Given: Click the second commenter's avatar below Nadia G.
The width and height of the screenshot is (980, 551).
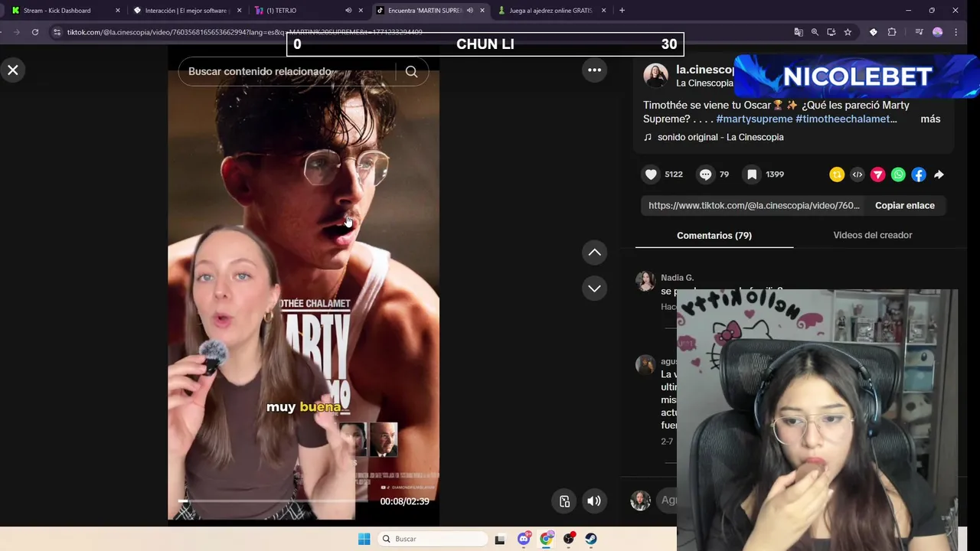Looking at the screenshot, I should click(x=645, y=364).
